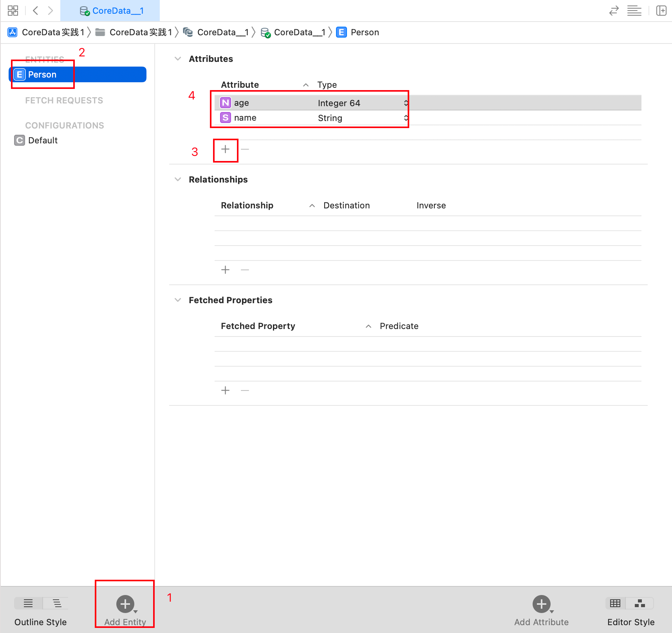The height and width of the screenshot is (633, 672).
Task: Click the CONFIGURATIONS section header
Action: coord(65,125)
